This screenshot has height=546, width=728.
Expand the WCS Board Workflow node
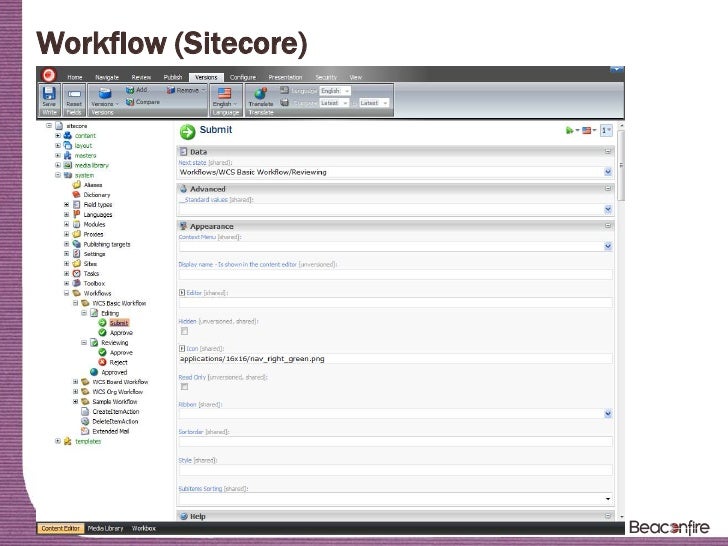point(75,382)
